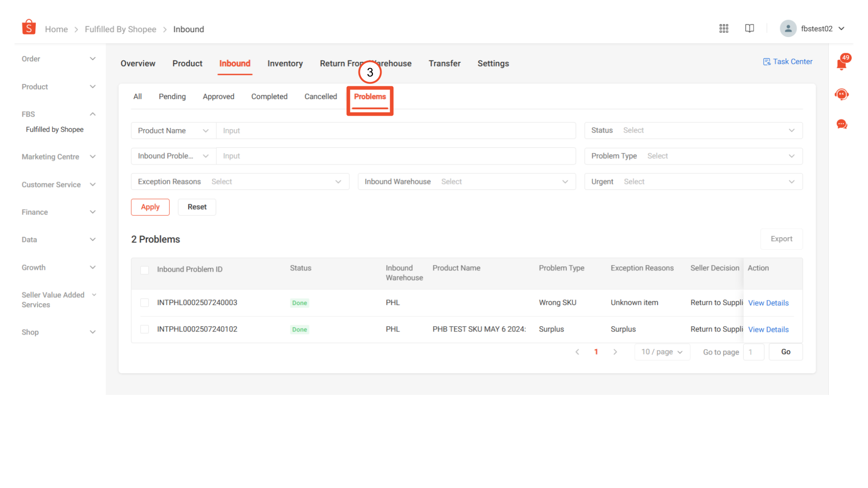
Task: Check row INTPHL0002507240003 checkbox
Action: coord(145,303)
